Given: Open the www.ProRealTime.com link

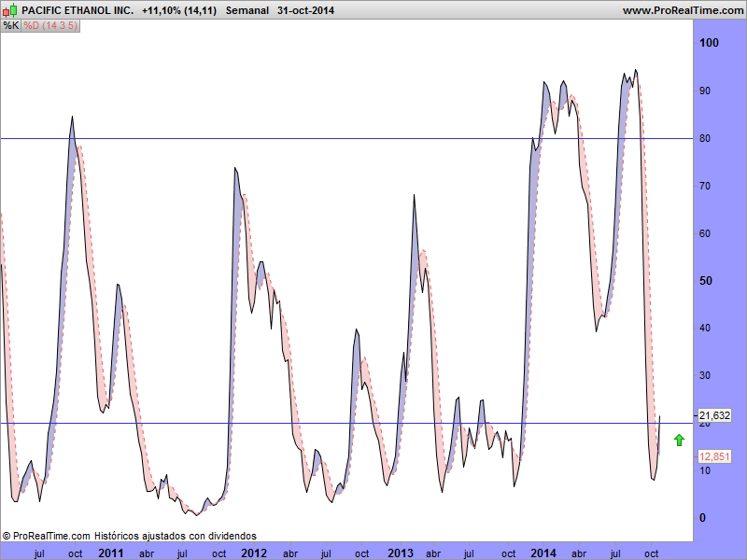Looking at the screenshot, I should (683, 10).
